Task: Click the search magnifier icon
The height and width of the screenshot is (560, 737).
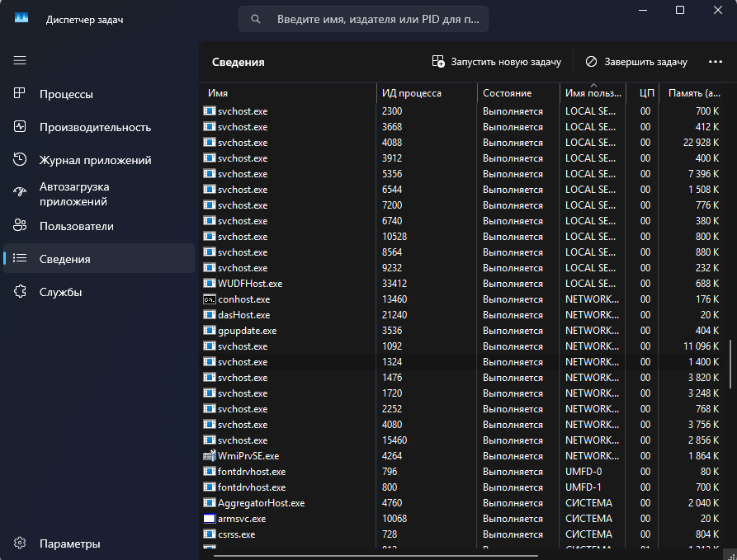Action: [256, 19]
